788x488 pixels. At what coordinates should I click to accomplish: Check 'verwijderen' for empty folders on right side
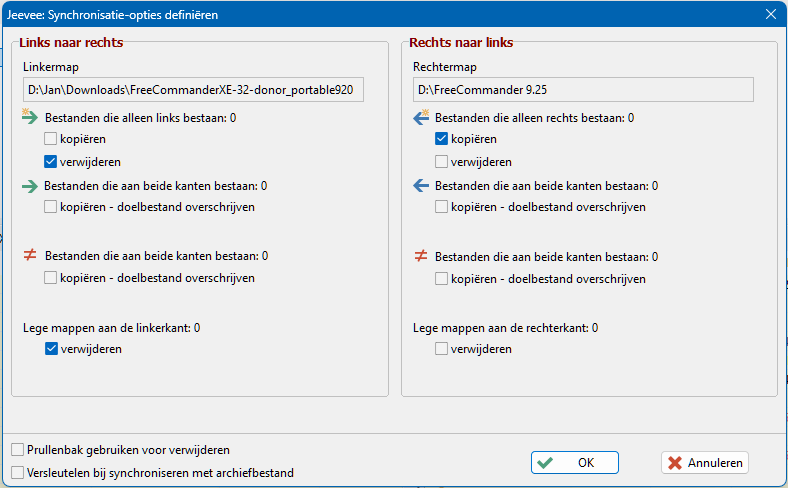(x=441, y=349)
